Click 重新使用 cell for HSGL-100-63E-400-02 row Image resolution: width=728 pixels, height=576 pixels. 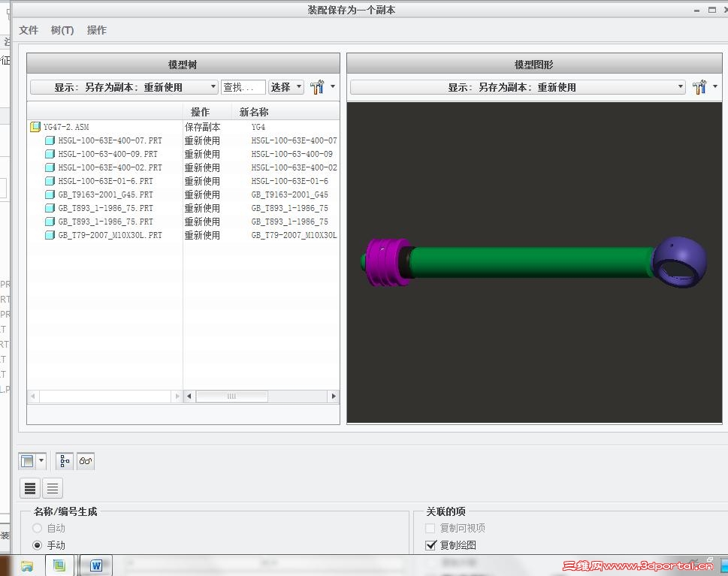[x=202, y=167]
